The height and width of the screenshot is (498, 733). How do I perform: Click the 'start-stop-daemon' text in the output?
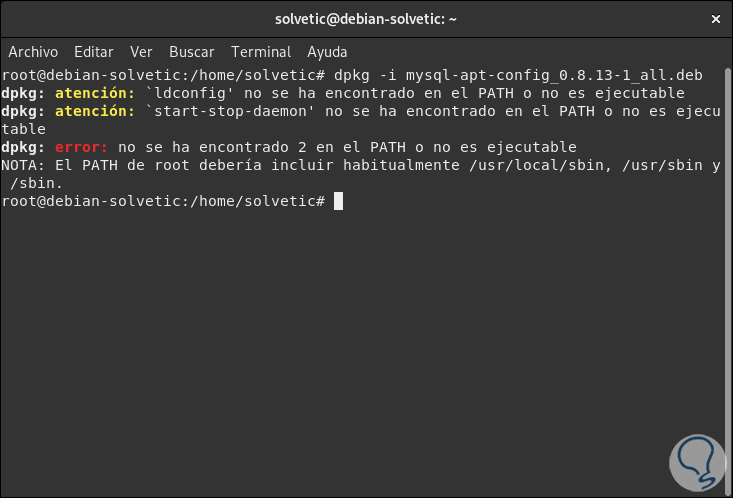click(x=228, y=111)
